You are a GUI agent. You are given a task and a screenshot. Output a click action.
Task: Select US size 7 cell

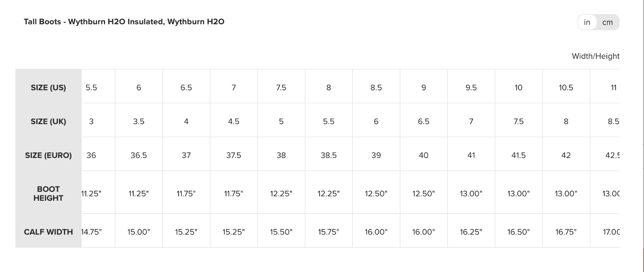pos(234,87)
